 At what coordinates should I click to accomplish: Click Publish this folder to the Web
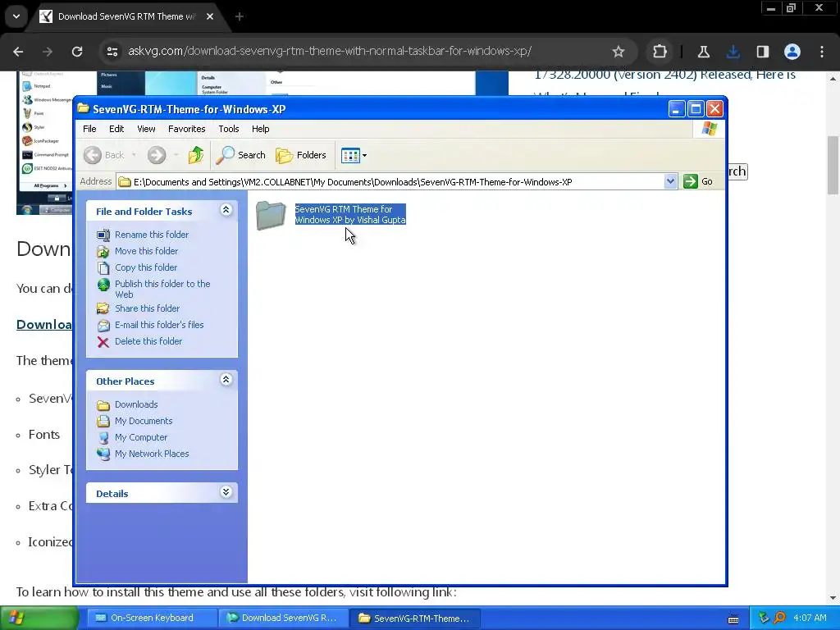(162, 289)
